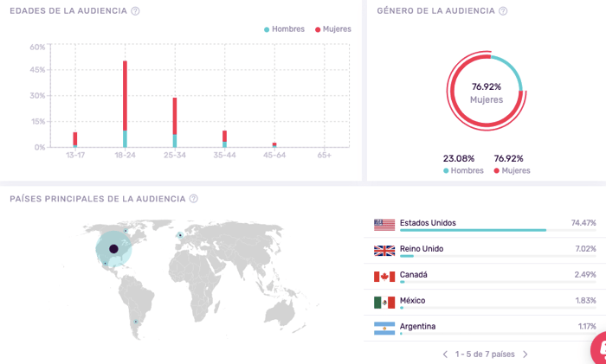Click help icon next to Países Principales
Image resolution: width=606 pixels, height=364 pixels.
tap(194, 199)
